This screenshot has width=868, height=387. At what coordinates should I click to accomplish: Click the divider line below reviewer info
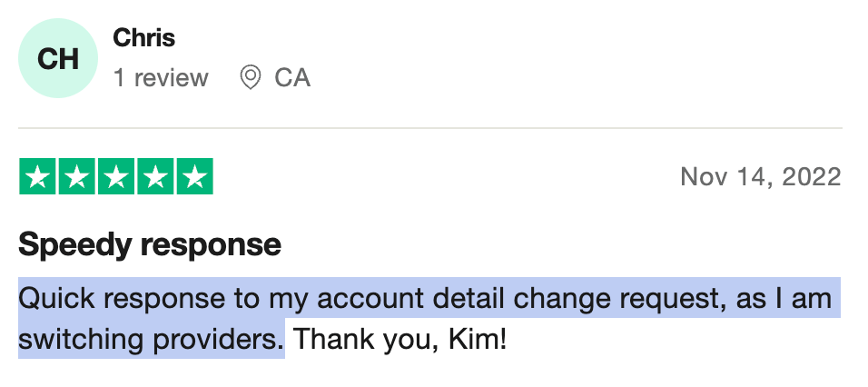click(430, 128)
